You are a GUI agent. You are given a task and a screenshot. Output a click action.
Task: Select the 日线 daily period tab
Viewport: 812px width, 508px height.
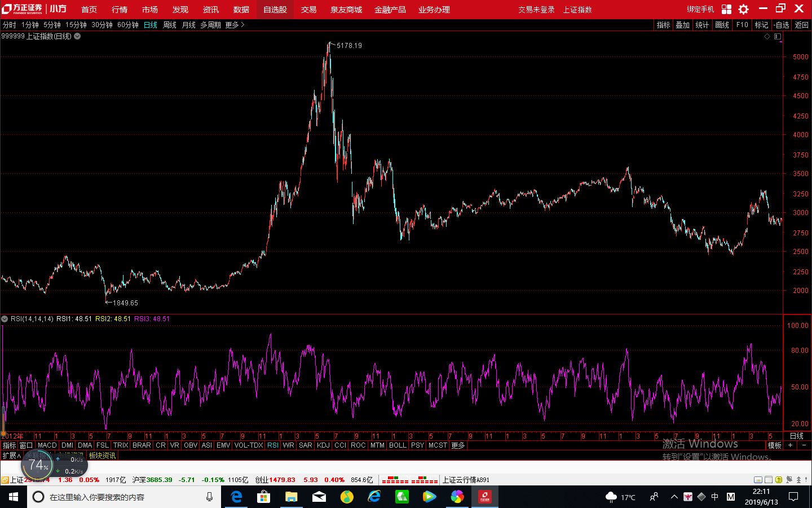151,25
